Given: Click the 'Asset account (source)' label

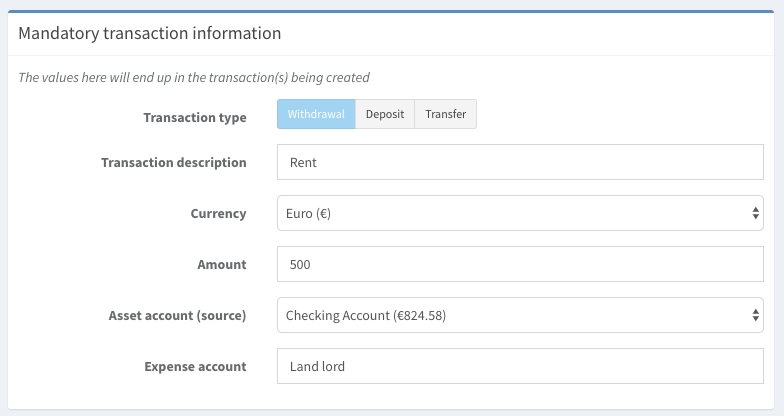Looking at the screenshot, I should pos(178,316).
